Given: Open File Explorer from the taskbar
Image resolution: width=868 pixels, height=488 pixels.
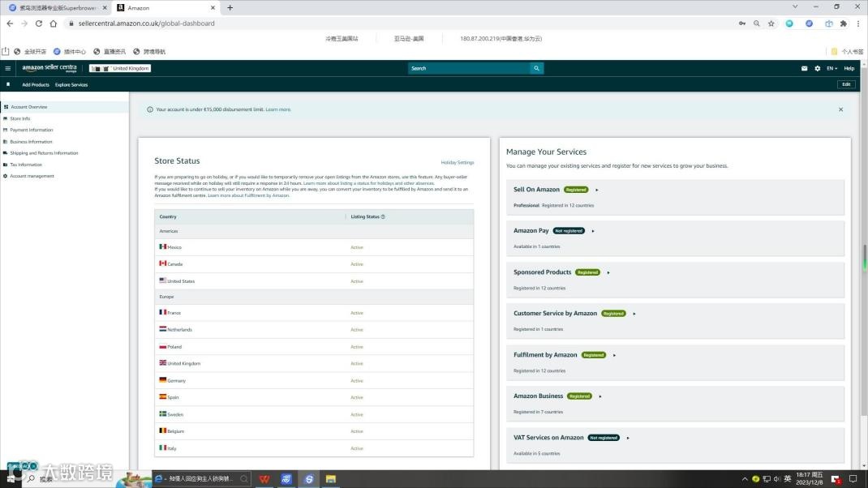Looking at the screenshot, I should (x=330, y=479).
